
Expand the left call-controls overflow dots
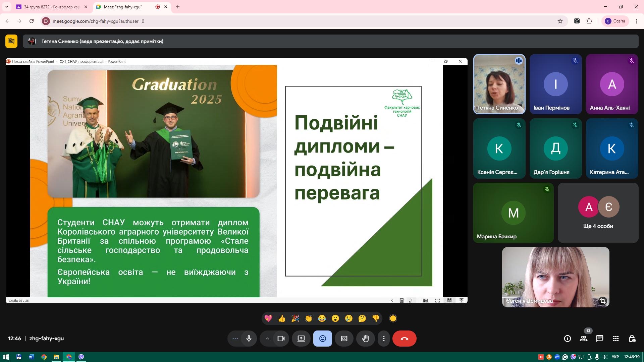pos(235,339)
